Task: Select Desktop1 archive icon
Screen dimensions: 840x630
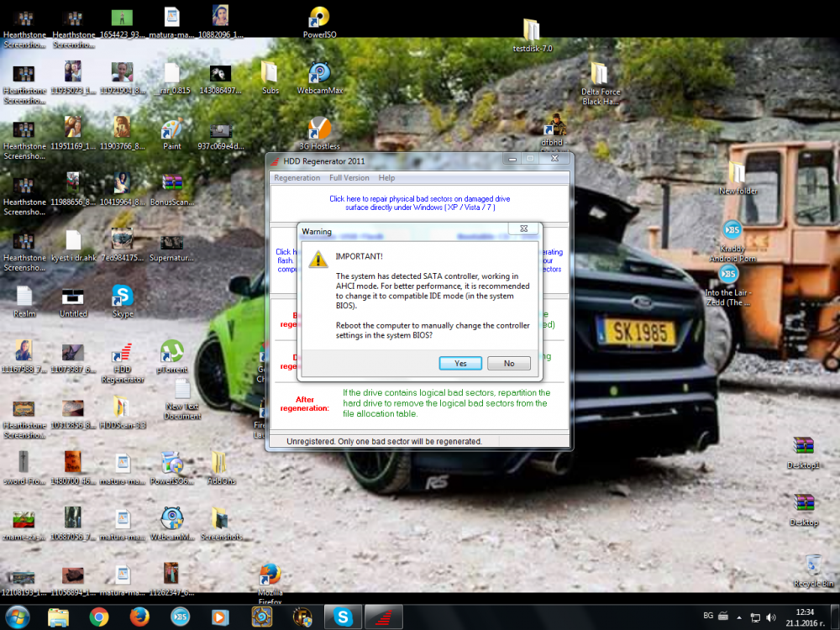Action: point(803,454)
